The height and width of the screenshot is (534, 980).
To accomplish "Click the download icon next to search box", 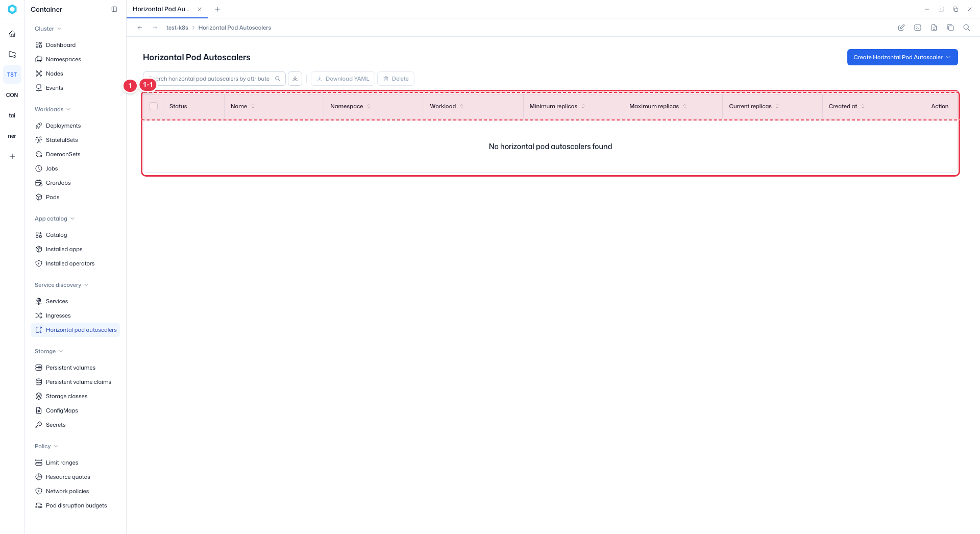I will point(295,79).
